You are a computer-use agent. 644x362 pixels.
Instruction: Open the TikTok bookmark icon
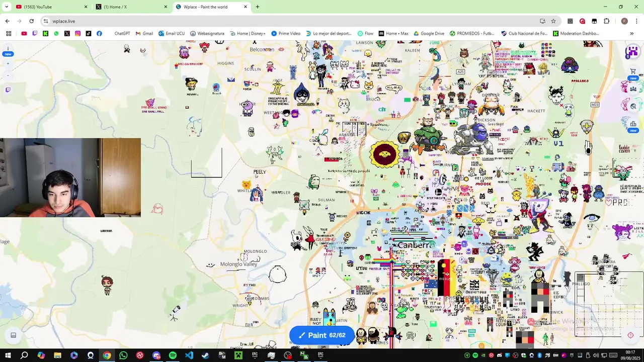(89, 34)
